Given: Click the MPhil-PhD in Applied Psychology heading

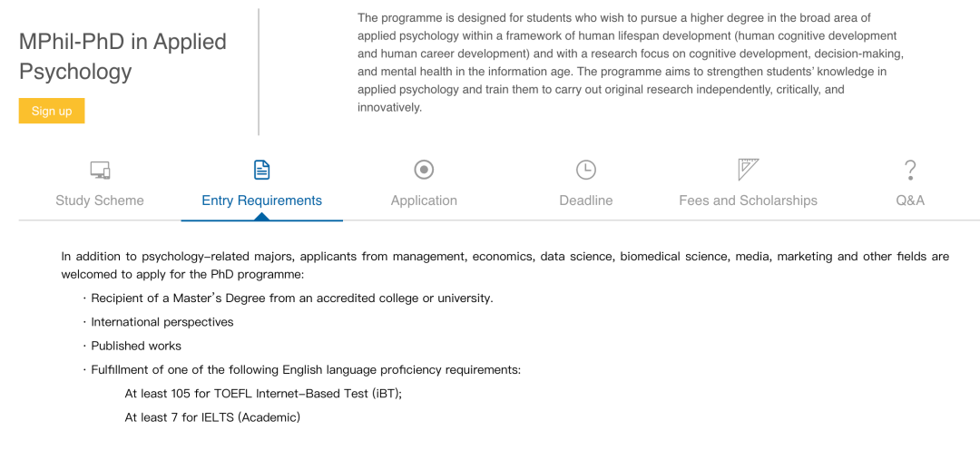Looking at the screenshot, I should (122, 56).
